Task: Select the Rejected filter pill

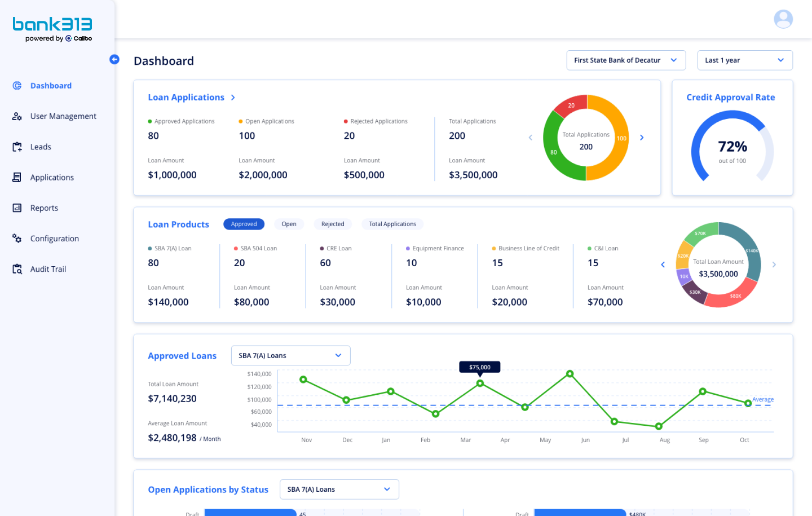Action: coord(333,224)
